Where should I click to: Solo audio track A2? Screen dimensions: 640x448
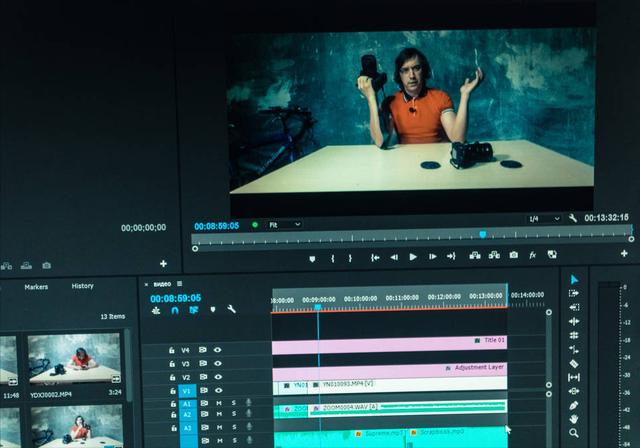click(233, 415)
